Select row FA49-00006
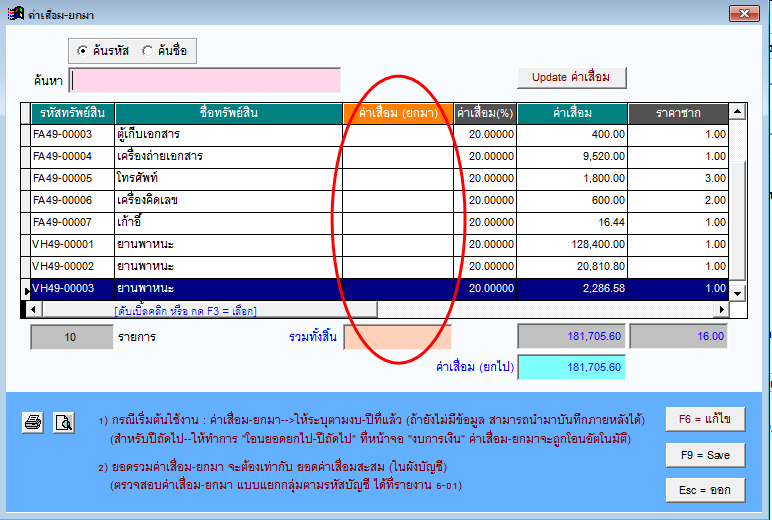The width and height of the screenshot is (772, 520). 380,200
